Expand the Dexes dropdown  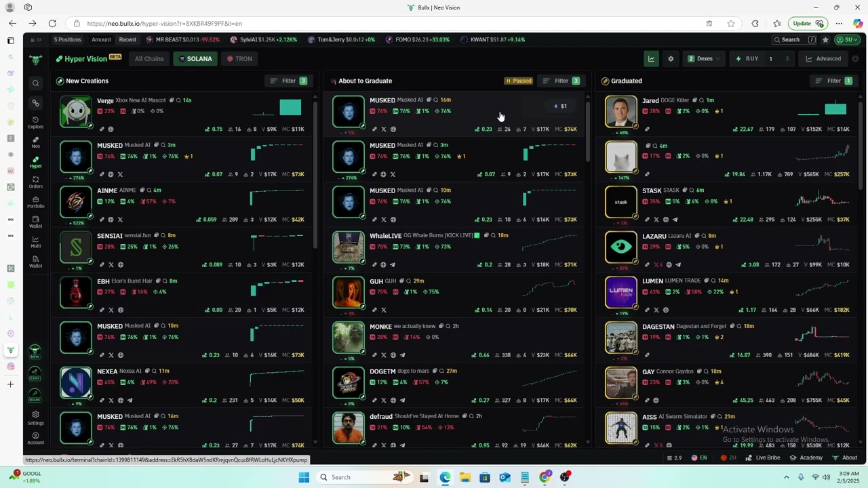pyautogui.click(x=704, y=59)
